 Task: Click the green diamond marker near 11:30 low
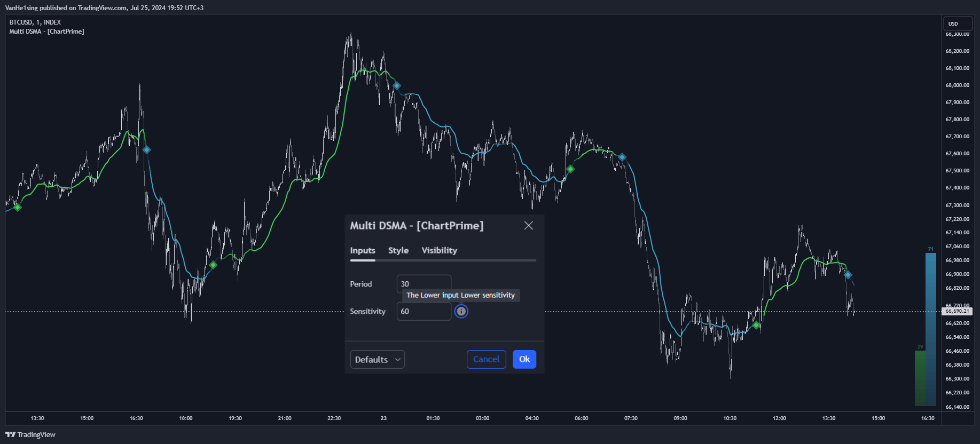756,325
